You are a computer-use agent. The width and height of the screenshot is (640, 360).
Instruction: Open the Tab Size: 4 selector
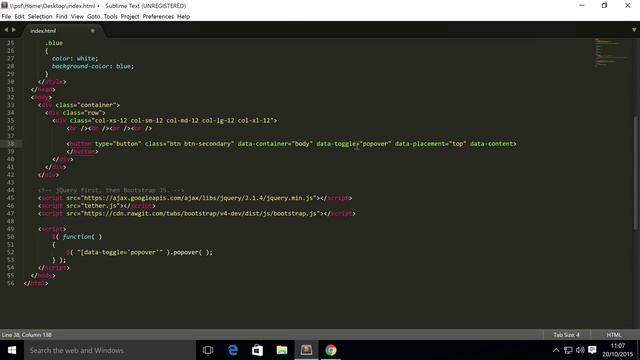(x=566, y=335)
